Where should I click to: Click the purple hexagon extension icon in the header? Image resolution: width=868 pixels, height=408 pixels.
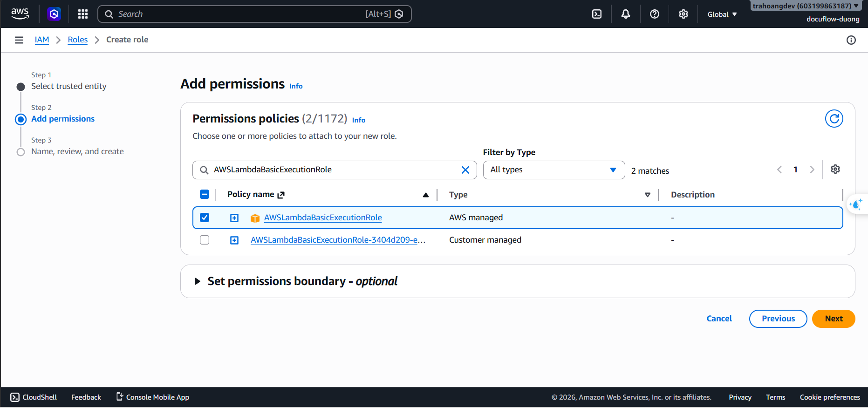click(x=54, y=14)
